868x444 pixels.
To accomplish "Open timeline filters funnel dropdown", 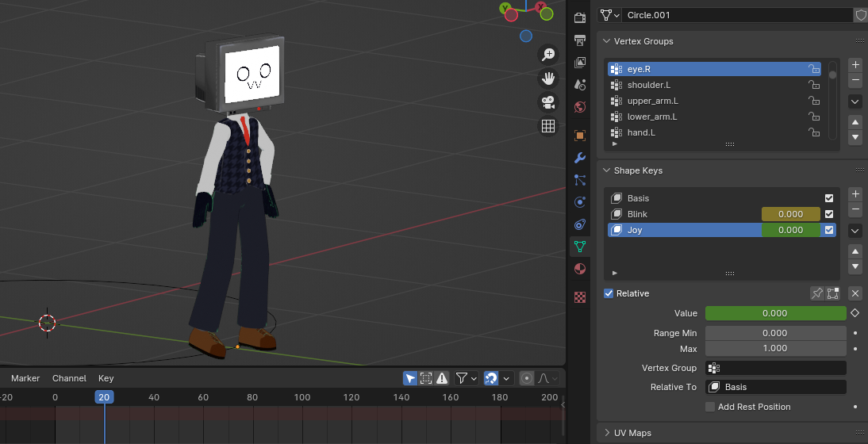I will click(466, 378).
